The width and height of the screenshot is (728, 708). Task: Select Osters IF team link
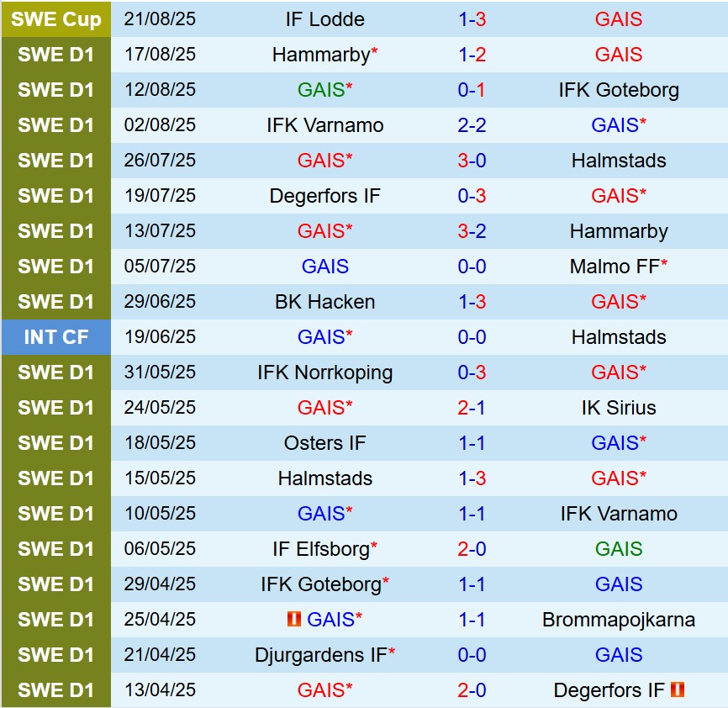tap(324, 443)
